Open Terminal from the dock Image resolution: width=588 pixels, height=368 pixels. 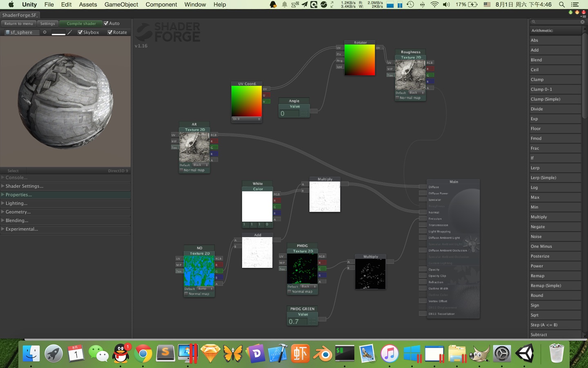pos(345,354)
